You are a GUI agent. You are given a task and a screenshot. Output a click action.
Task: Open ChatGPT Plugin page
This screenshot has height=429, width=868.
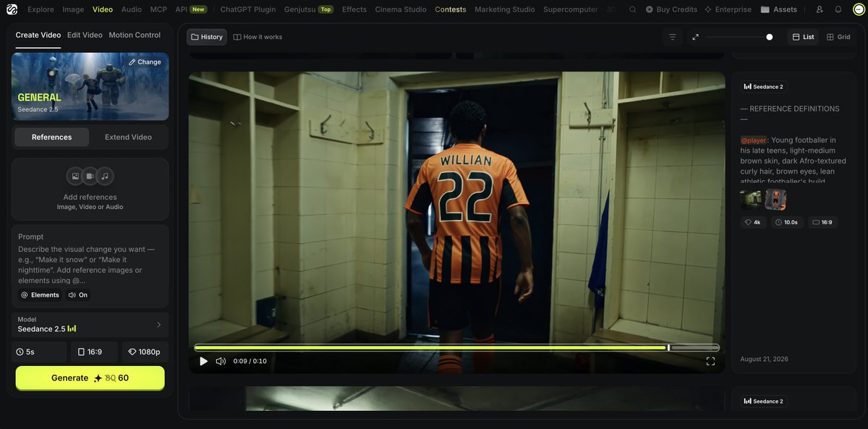248,9
